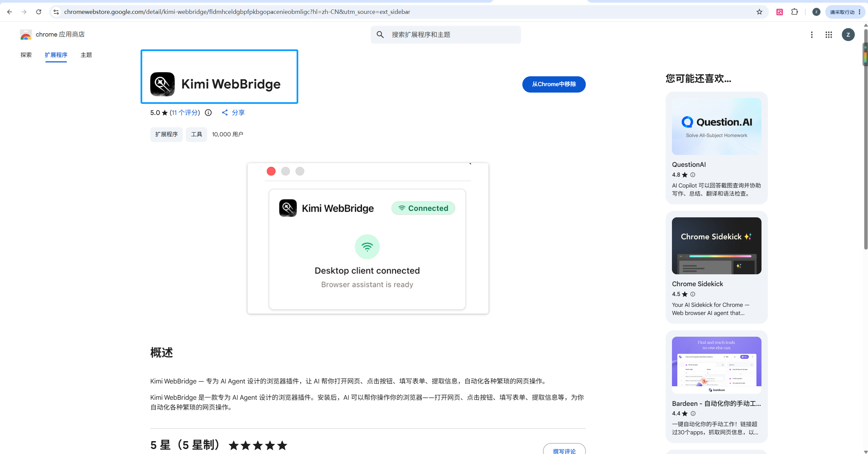Click the search magnifier icon
The image size is (868, 454).
380,35
